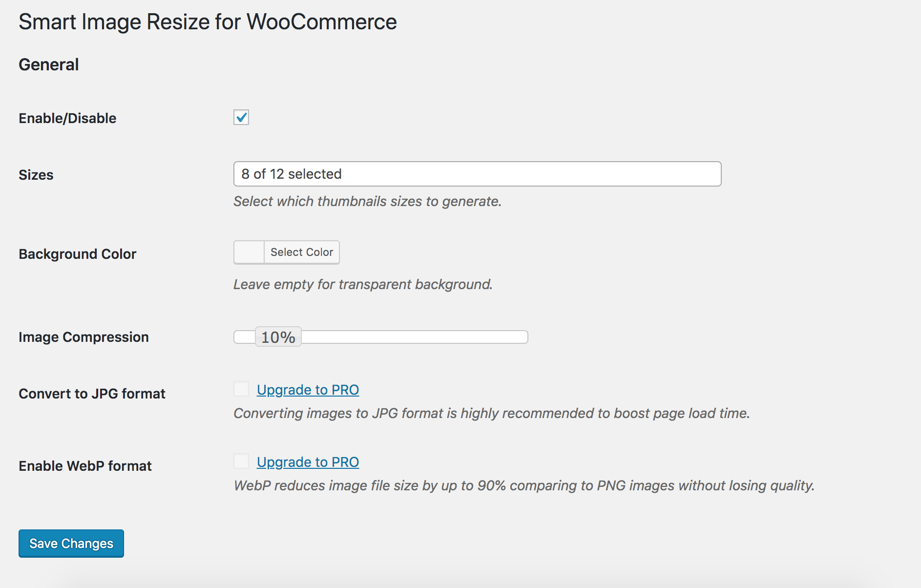921x588 pixels.
Task: Open the Upgrade to PRO link for JPG conversion
Action: [x=308, y=390]
